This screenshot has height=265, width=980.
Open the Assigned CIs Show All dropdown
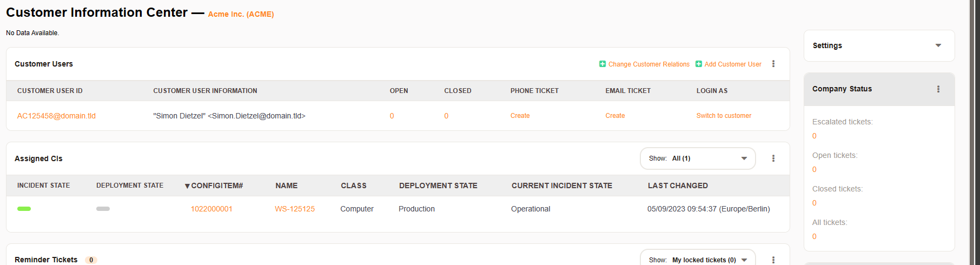(x=698, y=158)
